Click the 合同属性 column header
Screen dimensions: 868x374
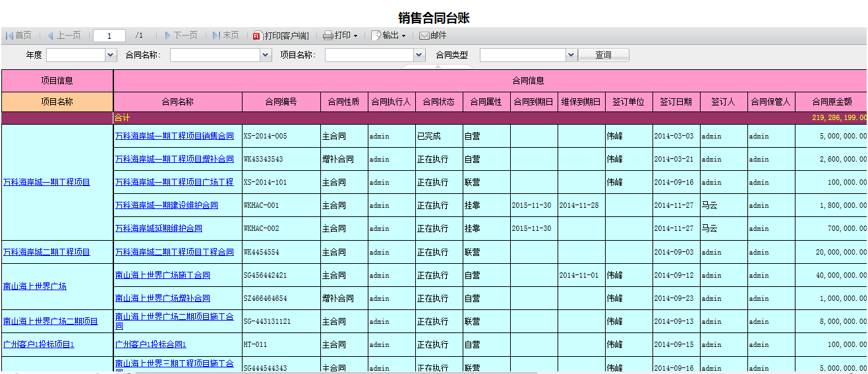(x=486, y=102)
